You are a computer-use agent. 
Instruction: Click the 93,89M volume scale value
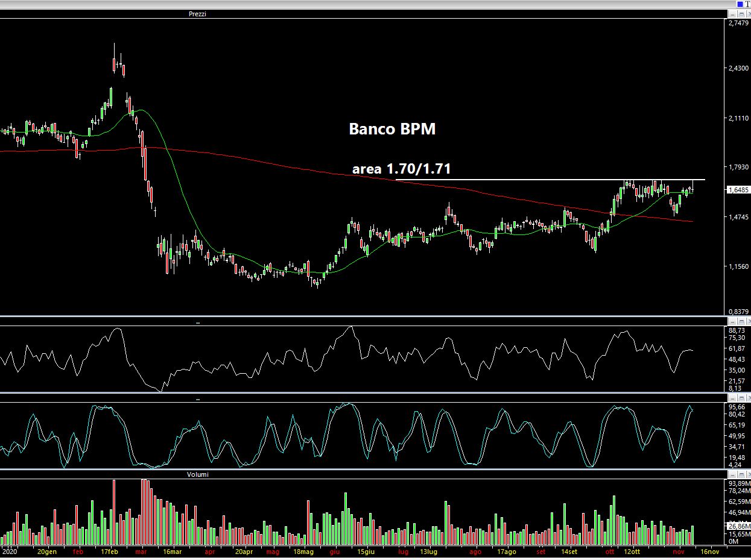(738, 483)
